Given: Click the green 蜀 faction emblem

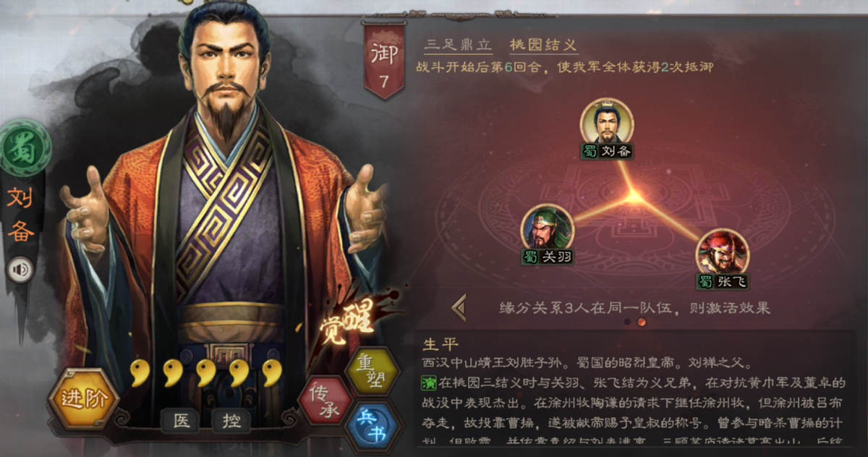Looking at the screenshot, I should (25, 148).
